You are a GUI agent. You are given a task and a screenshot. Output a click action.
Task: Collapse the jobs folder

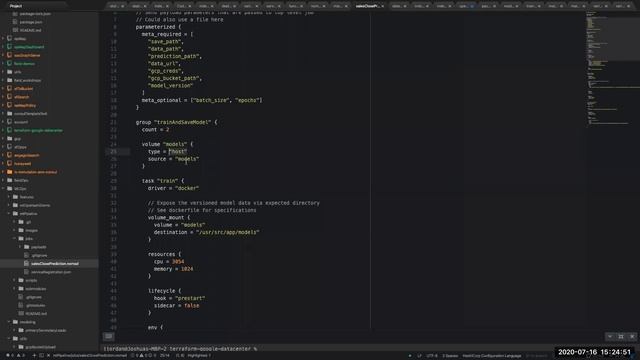coord(15,238)
